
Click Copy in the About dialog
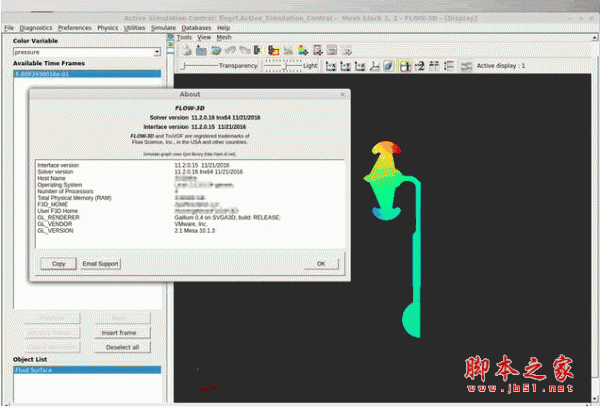point(59,264)
